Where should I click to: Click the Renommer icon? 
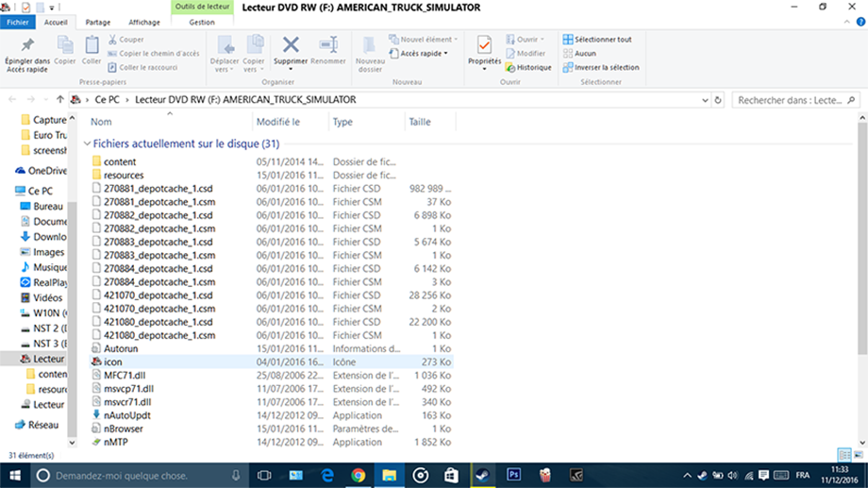[328, 45]
